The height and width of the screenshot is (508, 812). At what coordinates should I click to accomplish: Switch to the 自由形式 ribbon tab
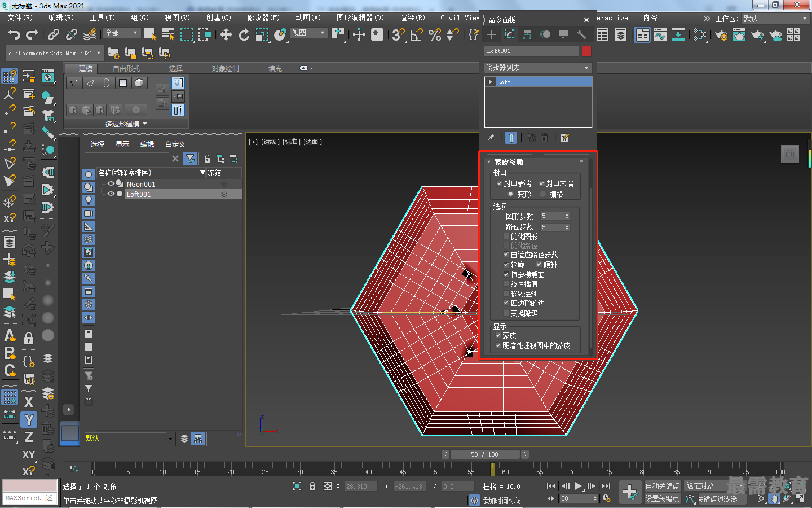(126, 69)
